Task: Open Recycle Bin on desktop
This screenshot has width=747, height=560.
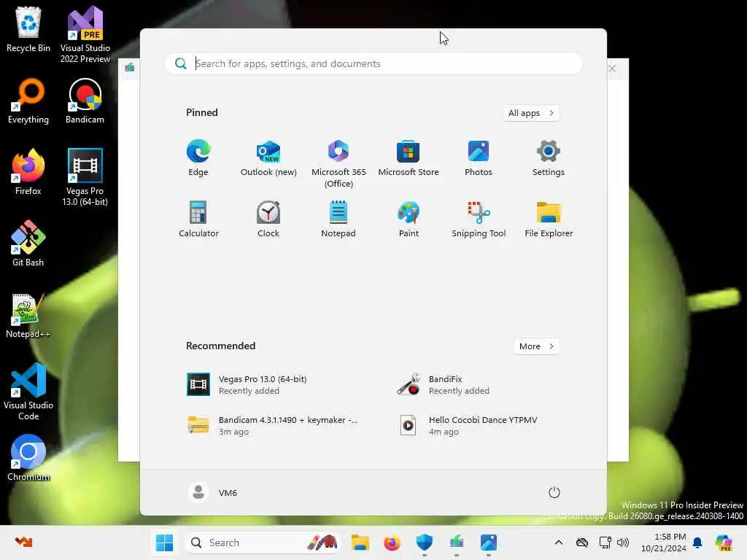Action: pyautogui.click(x=28, y=29)
